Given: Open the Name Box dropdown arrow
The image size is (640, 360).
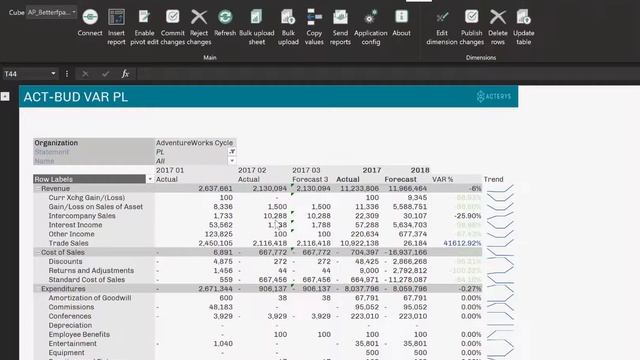Looking at the screenshot, I should (53, 74).
